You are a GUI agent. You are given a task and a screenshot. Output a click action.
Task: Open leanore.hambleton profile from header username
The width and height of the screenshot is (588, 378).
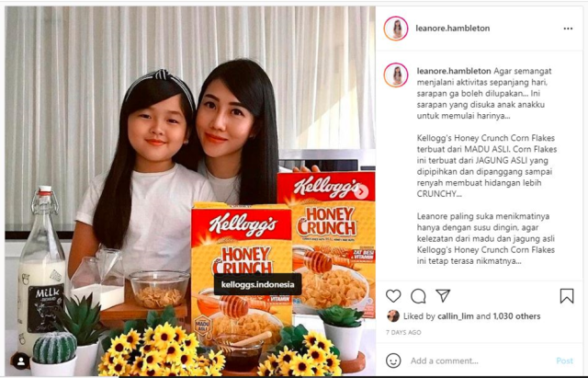coord(453,29)
